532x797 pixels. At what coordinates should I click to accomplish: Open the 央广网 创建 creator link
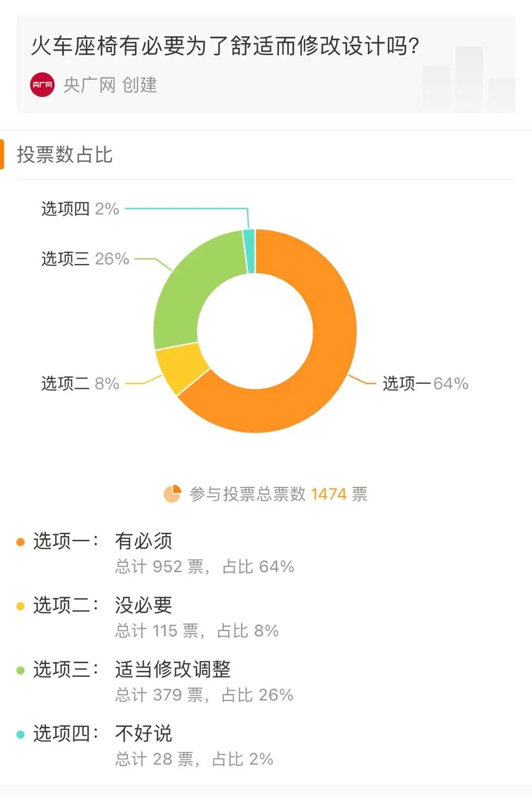(110, 85)
